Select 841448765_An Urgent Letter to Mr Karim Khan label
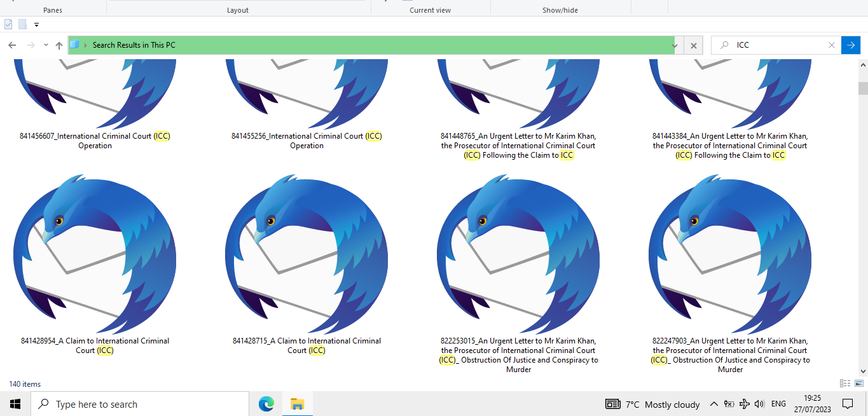The height and width of the screenshot is (416, 868). point(518,146)
